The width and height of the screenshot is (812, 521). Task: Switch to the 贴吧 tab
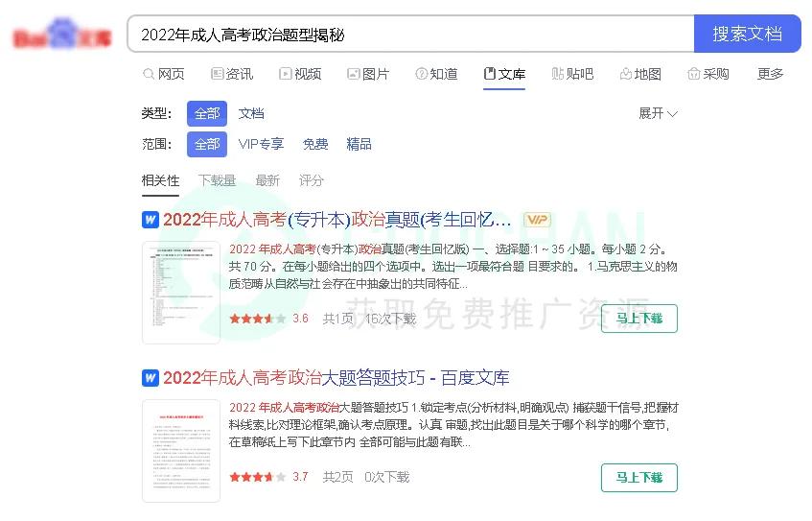pyautogui.click(x=572, y=74)
